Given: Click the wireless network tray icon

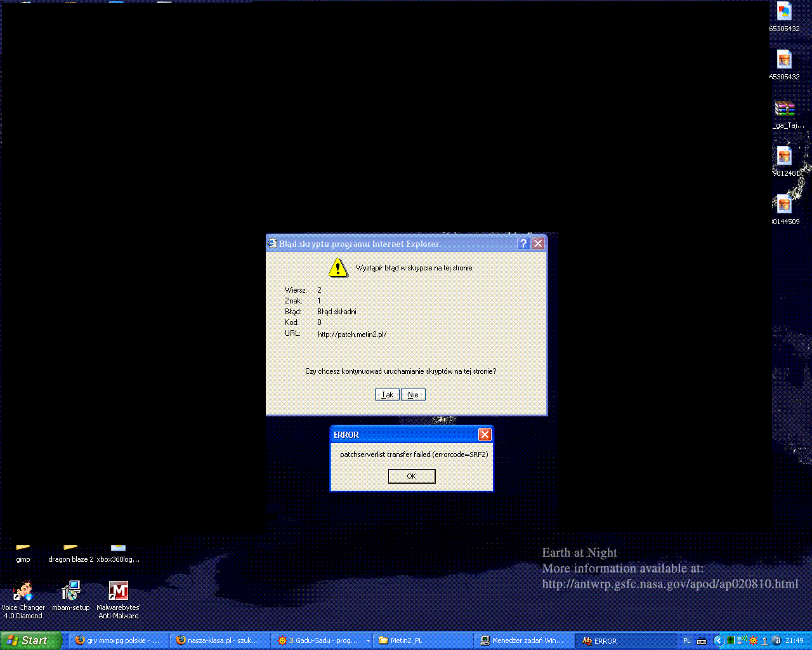Looking at the screenshot, I should click(x=742, y=640).
